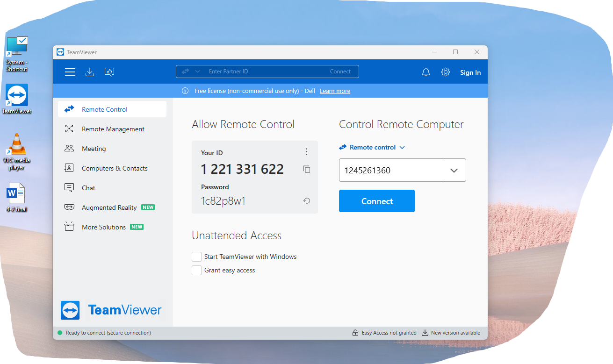Viewport: 613px width, 364px height.
Task: Click the new version download icon
Action: click(x=425, y=333)
